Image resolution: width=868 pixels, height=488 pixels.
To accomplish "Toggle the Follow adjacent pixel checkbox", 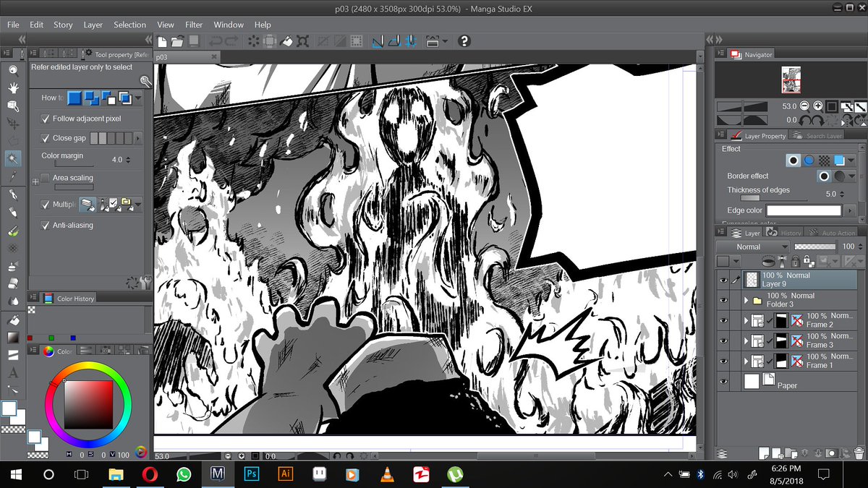I will click(x=46, y=119).
